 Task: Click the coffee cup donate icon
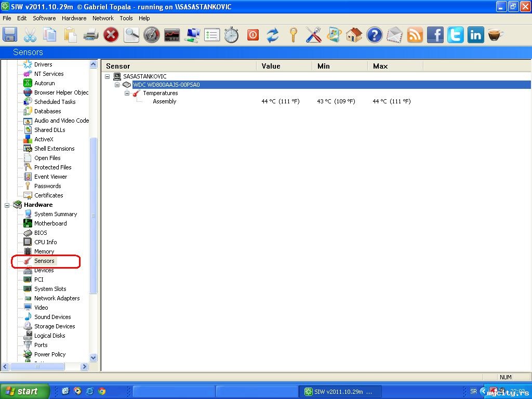[x=496, y=35]
